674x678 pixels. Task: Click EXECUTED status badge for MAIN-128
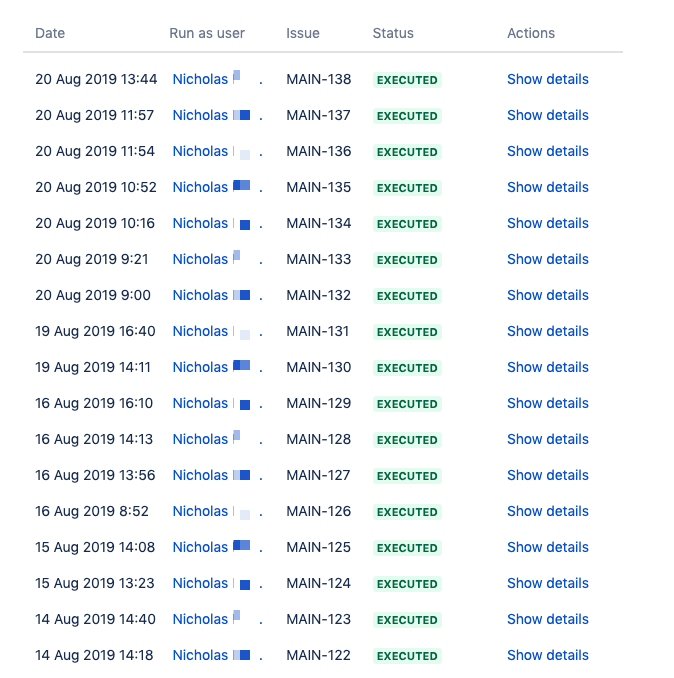(407, 440)
